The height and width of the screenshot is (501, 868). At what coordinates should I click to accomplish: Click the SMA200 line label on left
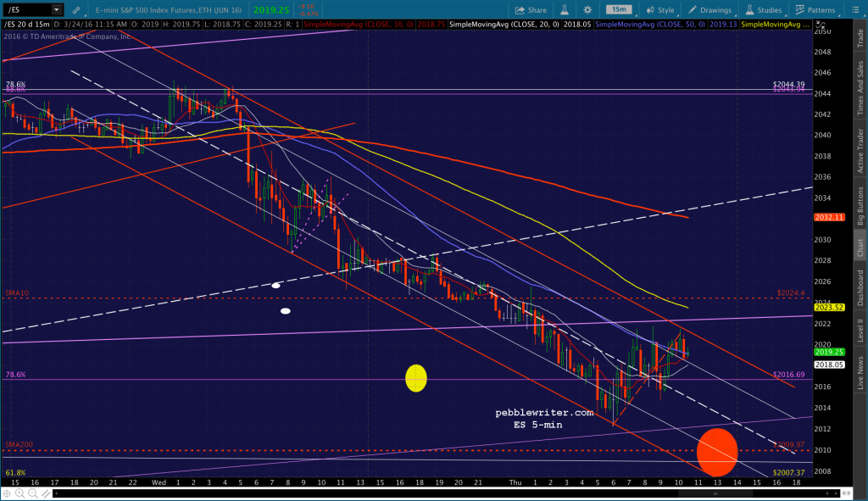click(19, 444)
